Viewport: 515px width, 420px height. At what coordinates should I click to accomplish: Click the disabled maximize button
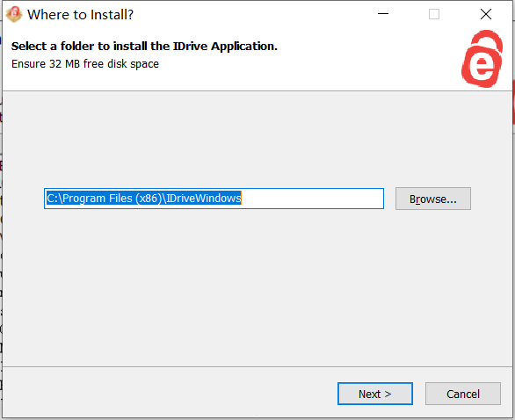[x=434, y=14]
